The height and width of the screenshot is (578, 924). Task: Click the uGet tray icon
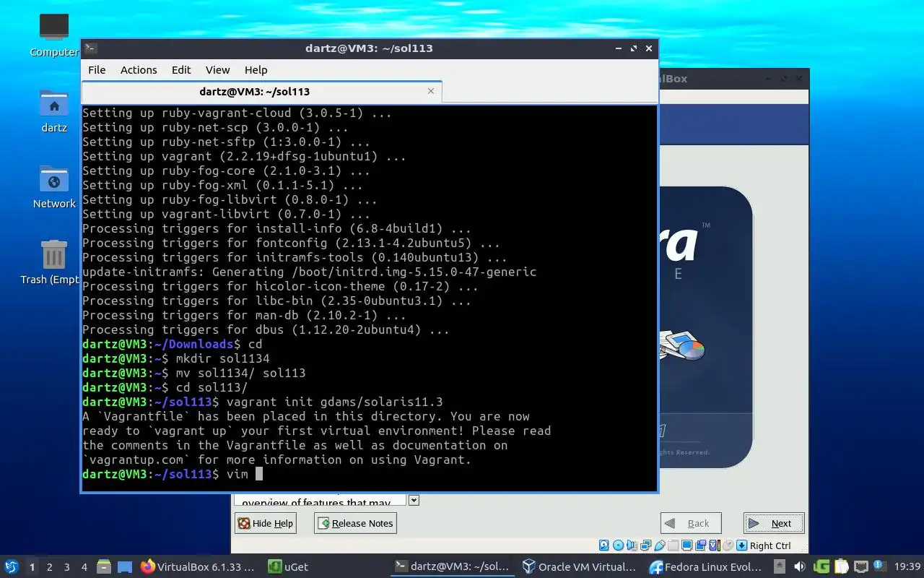click(x=821, y=566)
